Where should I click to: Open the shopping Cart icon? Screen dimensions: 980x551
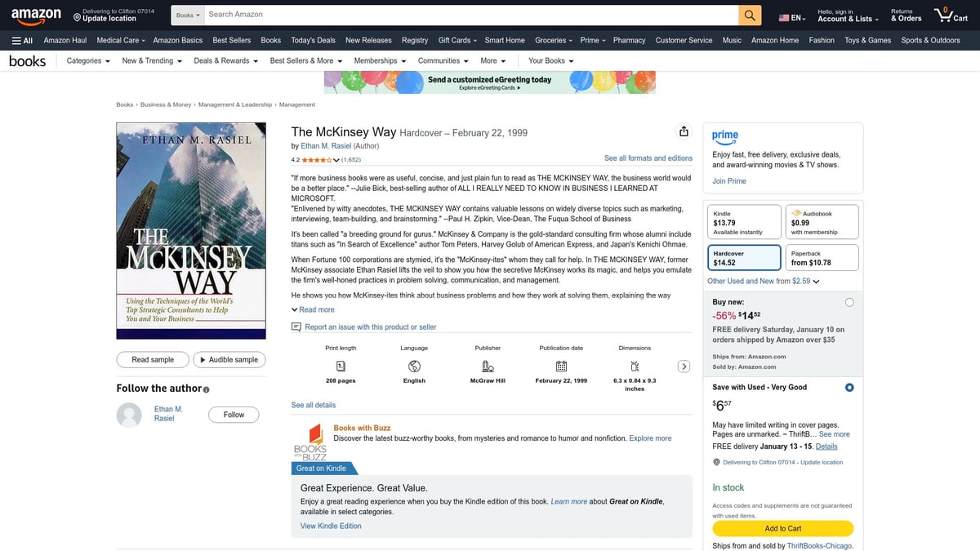[944, 14]
